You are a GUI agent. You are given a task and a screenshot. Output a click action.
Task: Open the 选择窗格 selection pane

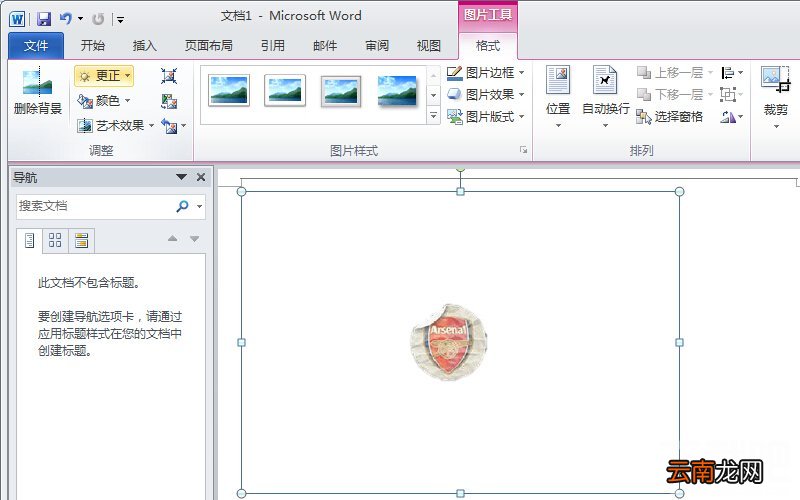(670, 117)
